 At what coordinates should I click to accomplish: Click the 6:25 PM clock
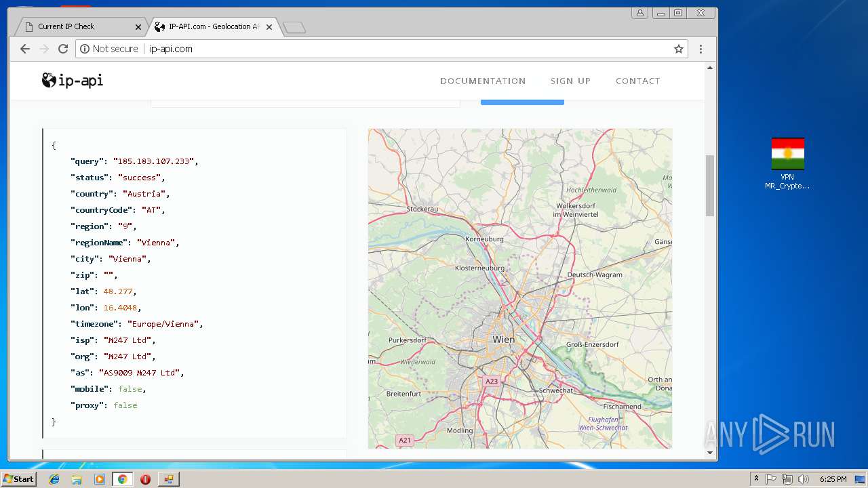click(833, 479)
